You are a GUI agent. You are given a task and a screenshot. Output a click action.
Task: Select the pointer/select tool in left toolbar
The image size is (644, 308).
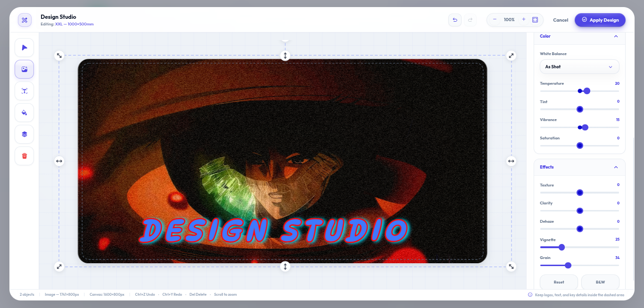coord(25,48)
